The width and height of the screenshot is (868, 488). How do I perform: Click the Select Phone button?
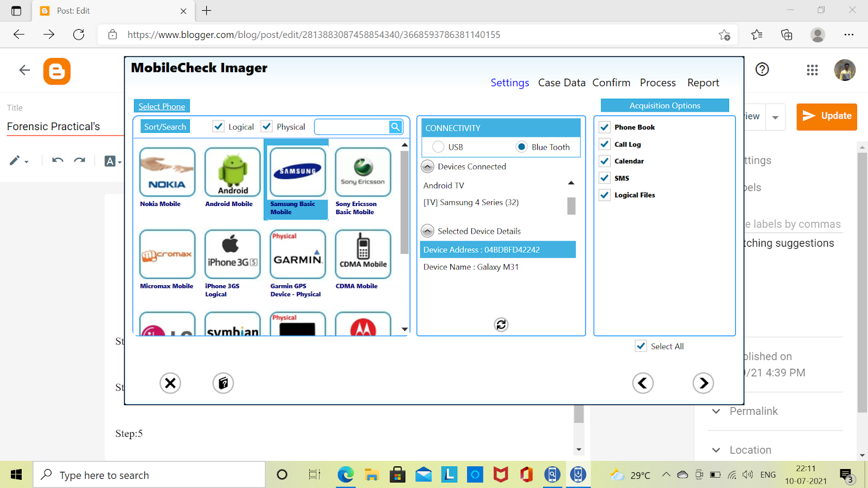pyautogui.click(x=162, y=106)
